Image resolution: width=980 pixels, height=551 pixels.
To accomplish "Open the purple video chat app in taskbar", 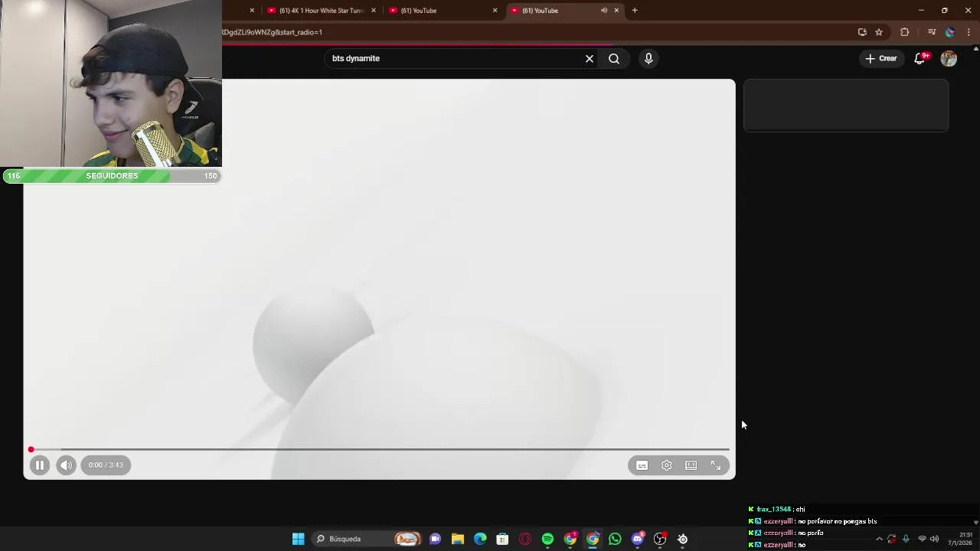I will pos(435,539).
